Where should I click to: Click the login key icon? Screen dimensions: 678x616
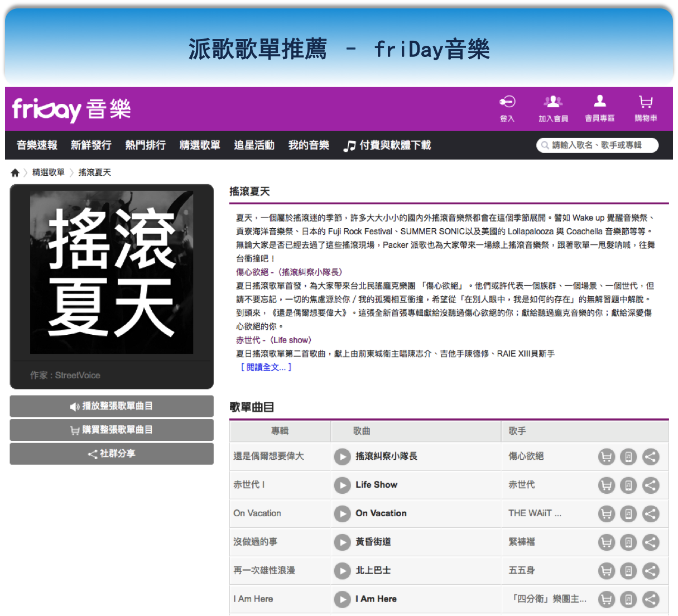click(507, 102)
